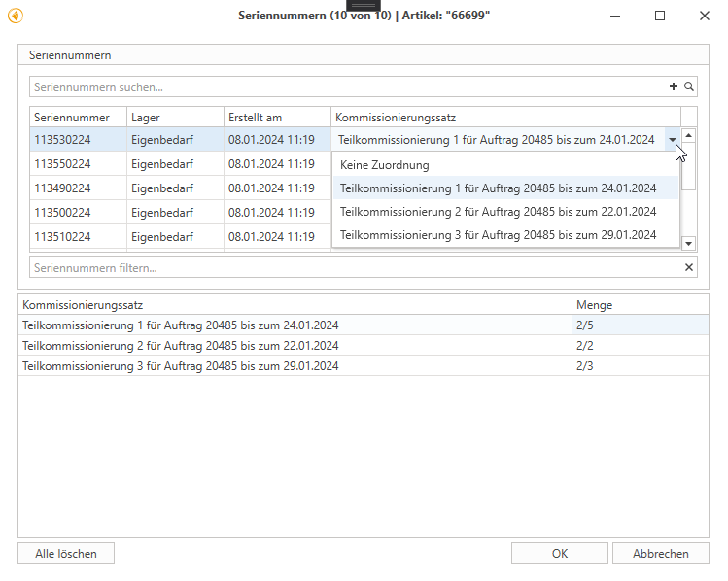
Task: Choose 'Keine Zuordnung' from the dropdown
Action: (384, 165)
